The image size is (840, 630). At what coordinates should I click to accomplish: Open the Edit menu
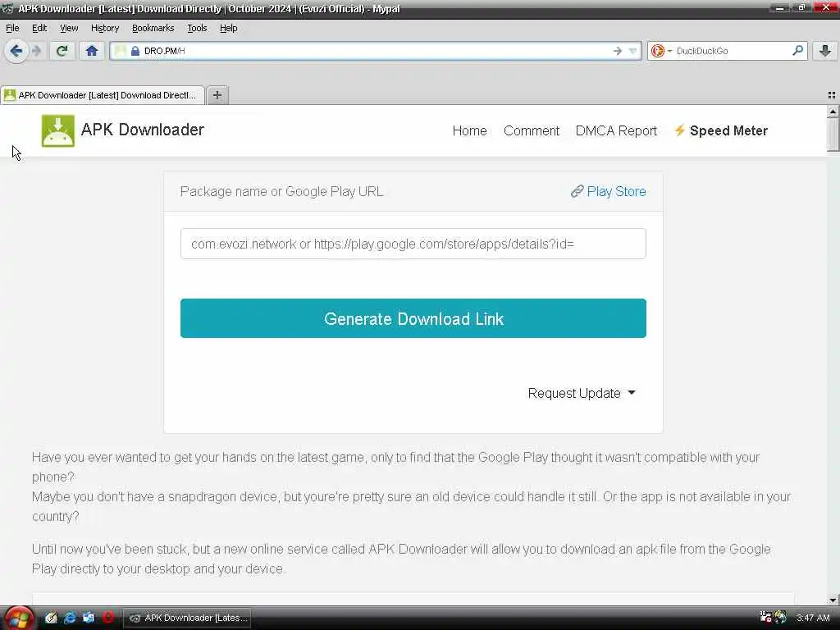(39, 28)
